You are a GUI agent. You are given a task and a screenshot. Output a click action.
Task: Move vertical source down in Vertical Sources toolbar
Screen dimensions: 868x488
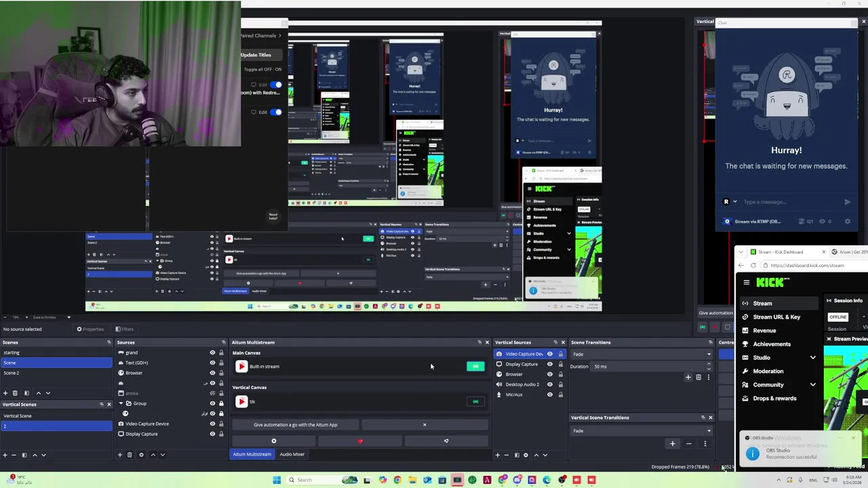545,455
